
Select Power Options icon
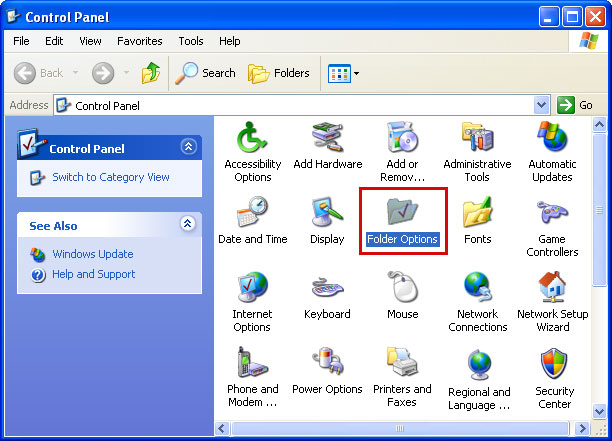[x=327, y=370]
